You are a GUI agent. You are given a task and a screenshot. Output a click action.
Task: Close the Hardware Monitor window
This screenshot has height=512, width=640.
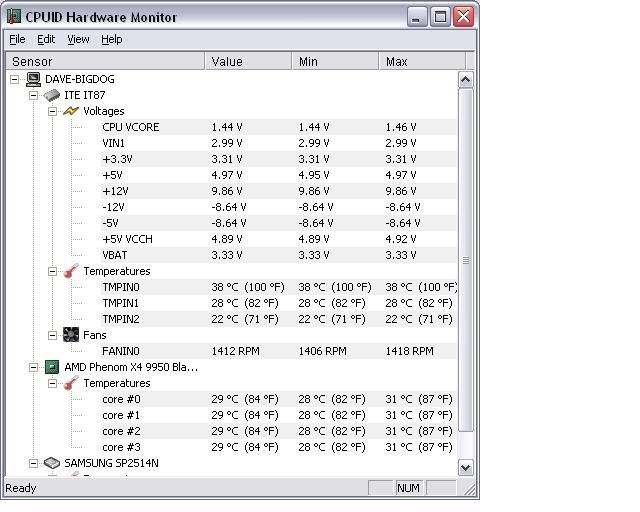[463, 17]
